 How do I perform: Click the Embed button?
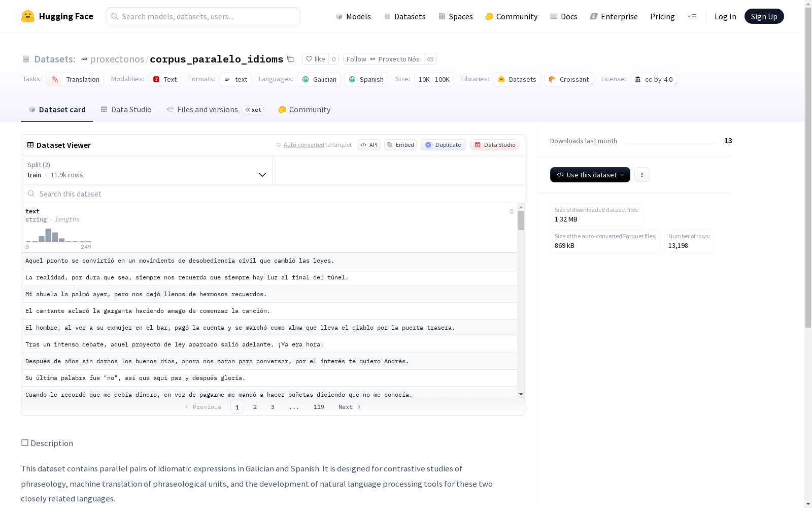[x=400, y=145]
